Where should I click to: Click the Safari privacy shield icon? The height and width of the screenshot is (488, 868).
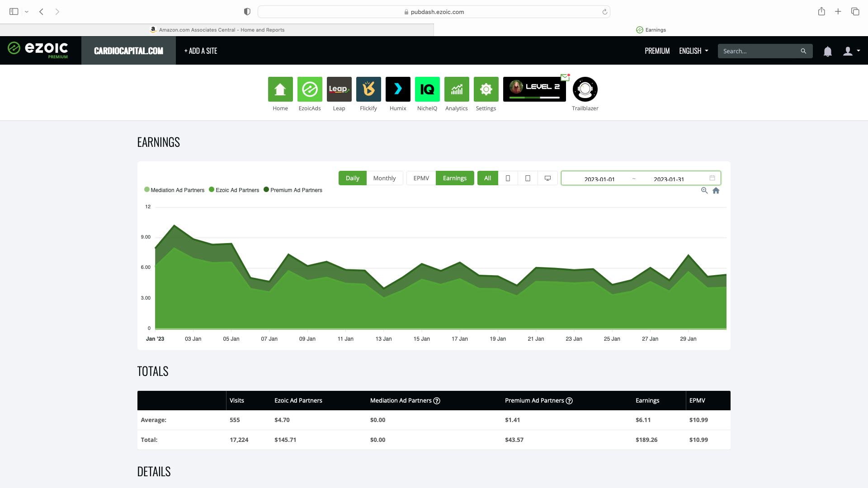(247, 11)
